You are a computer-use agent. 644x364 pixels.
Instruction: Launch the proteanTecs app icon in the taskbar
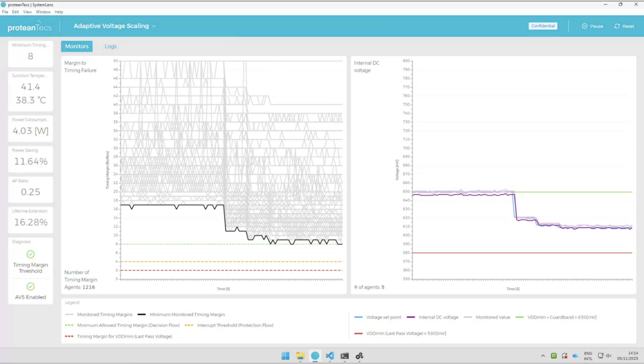[x=315, y=356]
